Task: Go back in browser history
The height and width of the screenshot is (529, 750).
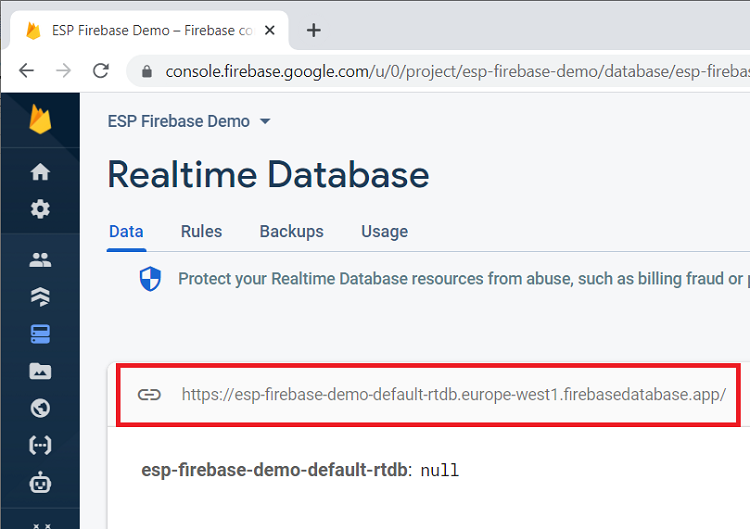Action: tap(26, 71)
